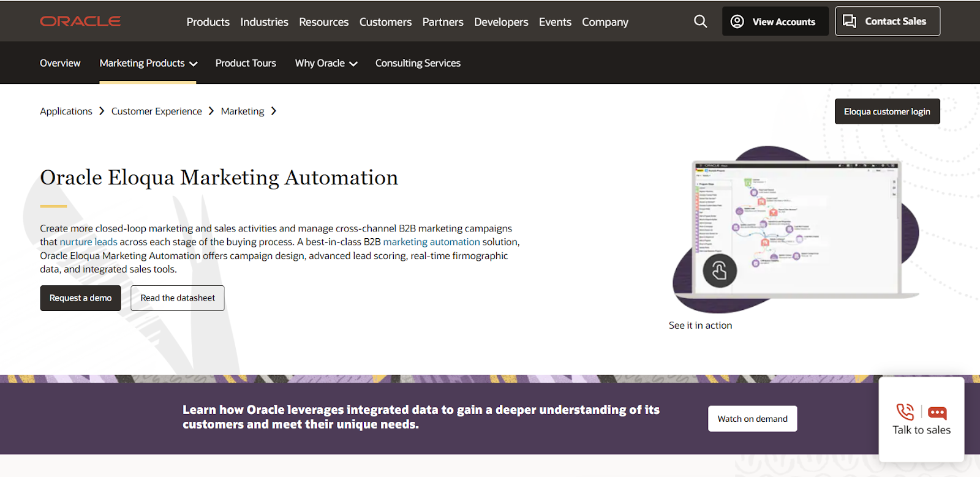Click the Talk to sales label
Screen dimensions: 980x477
(922, 430)
